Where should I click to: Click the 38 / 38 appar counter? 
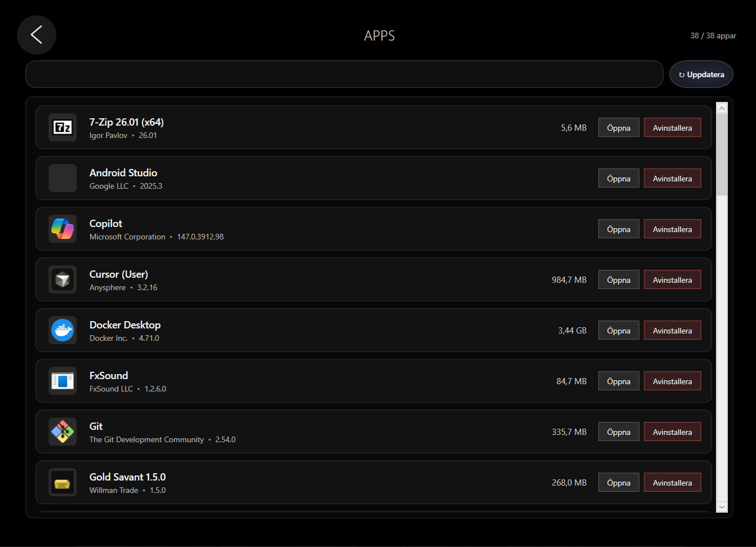pyautogui.click(x=713, y=35)
